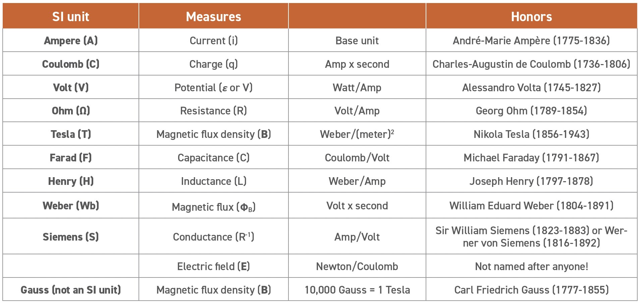Select the "Alessandro Volta (1745-1827)" cell
Image resolution: width=644 pixels, height=306 pixels.
tap(531, 88)
